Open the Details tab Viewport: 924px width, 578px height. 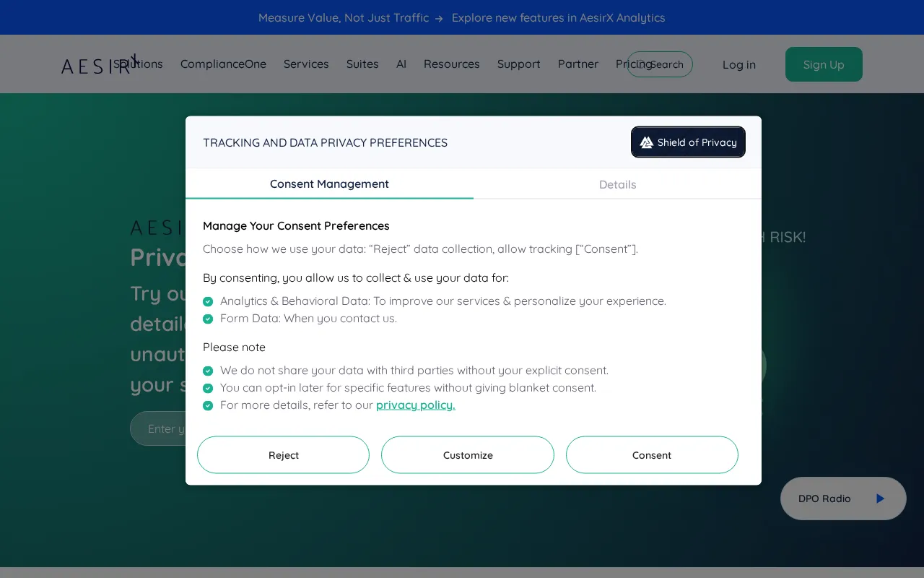[x=617, y=184]
